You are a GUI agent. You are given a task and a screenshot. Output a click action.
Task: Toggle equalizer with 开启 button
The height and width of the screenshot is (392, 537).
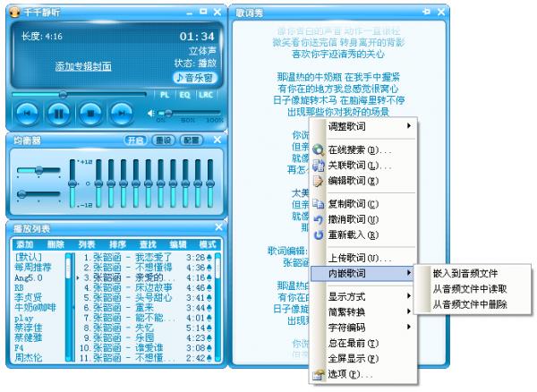click(x=136, y=141)
